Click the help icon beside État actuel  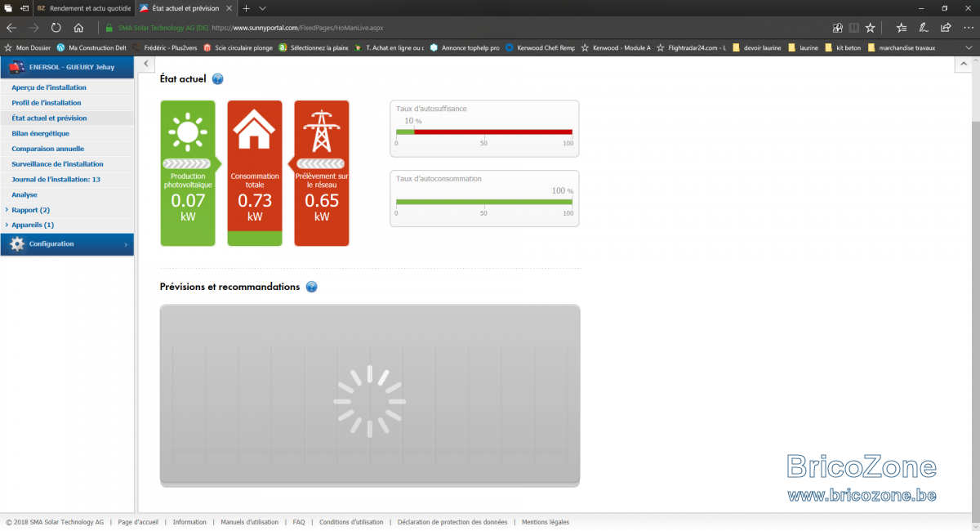tap(217, 79)
